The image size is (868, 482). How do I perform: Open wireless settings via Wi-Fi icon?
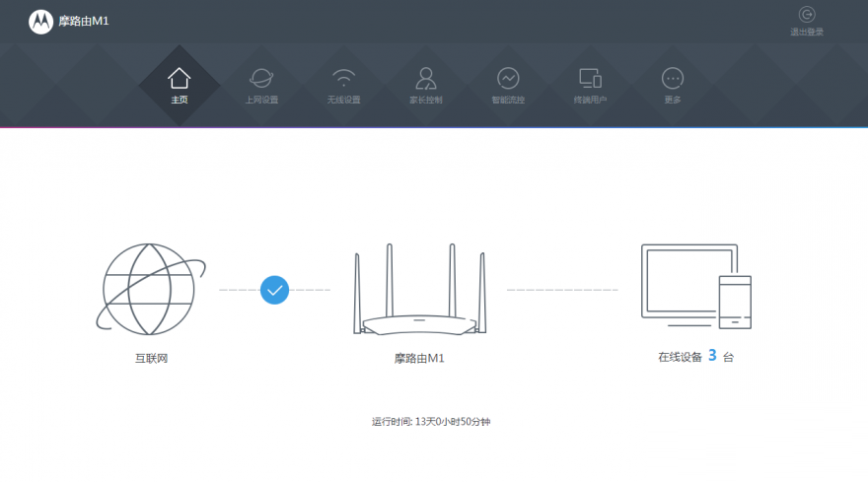tap(343, 78)
